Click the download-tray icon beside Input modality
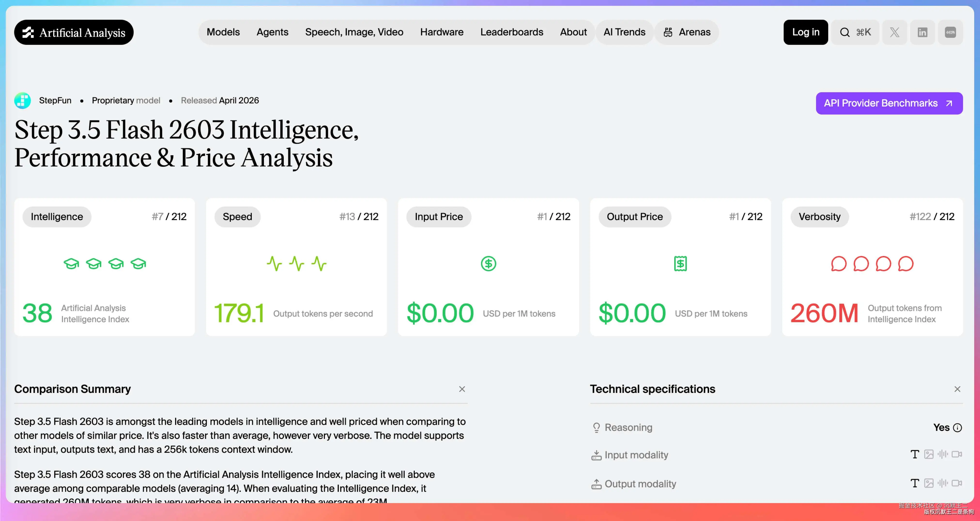Viewport: 980px width, 521px height. [x=596, y=455]
